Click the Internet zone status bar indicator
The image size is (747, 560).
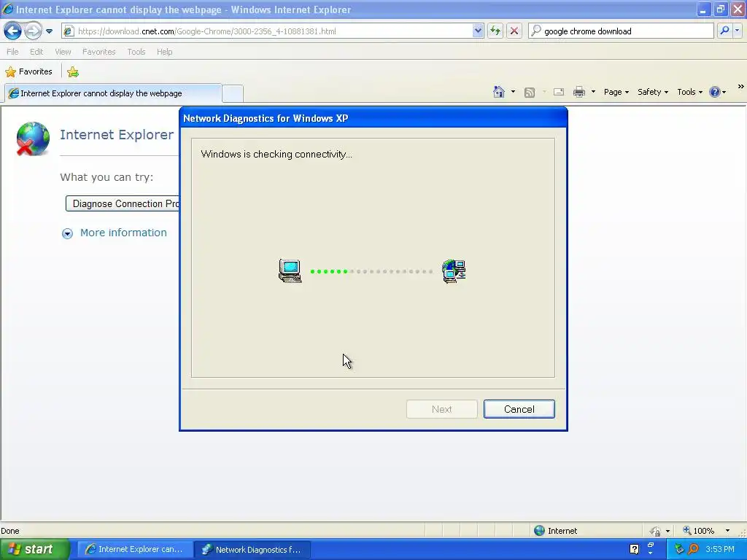[x=556, y=531]
